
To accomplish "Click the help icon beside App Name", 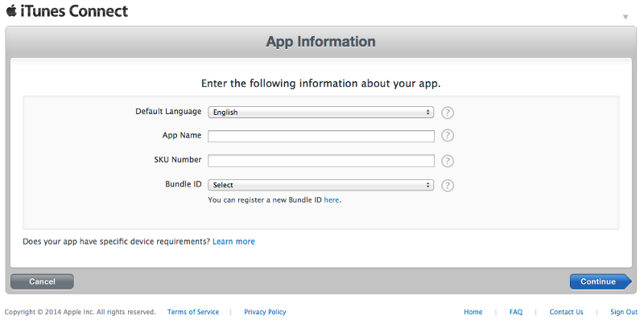I will (x=448, y=135).
